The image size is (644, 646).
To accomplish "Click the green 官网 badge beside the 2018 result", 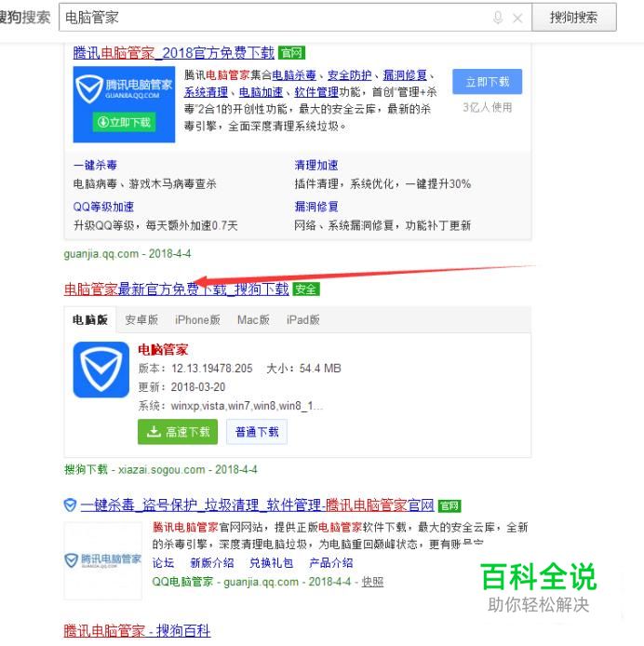I will pos(291,53).
